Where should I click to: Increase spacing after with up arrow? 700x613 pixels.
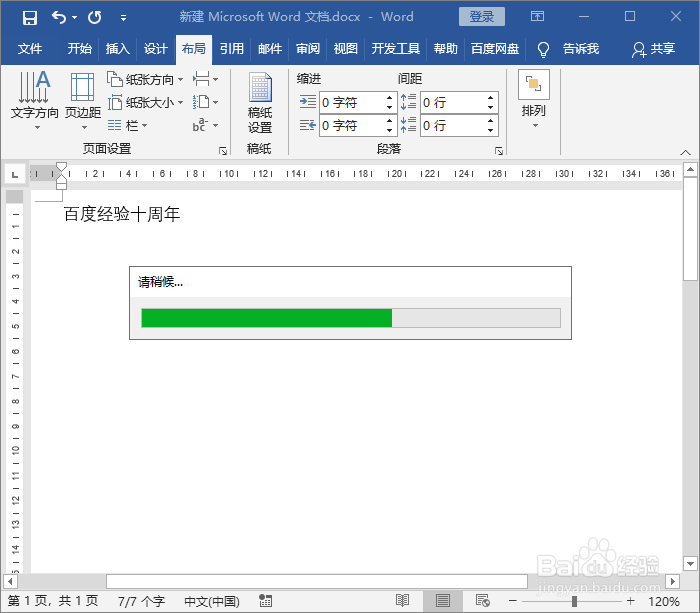(x=491, y=121)
